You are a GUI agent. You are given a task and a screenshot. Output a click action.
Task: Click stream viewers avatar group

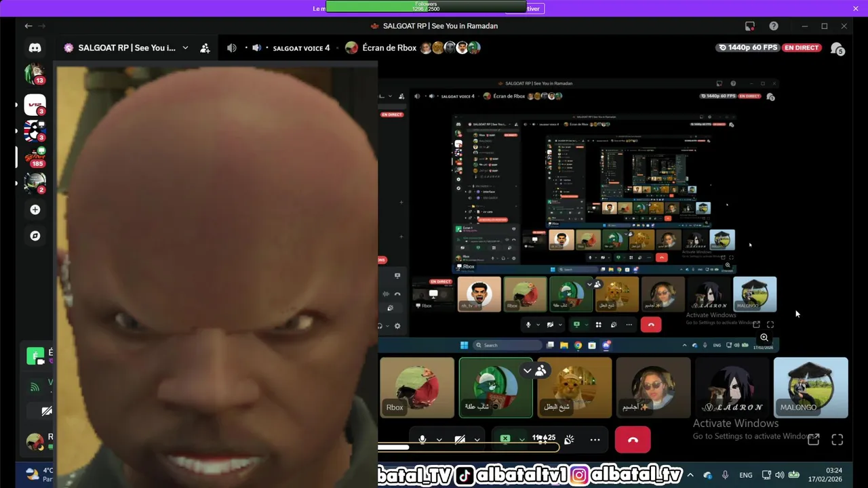point(450,47)
